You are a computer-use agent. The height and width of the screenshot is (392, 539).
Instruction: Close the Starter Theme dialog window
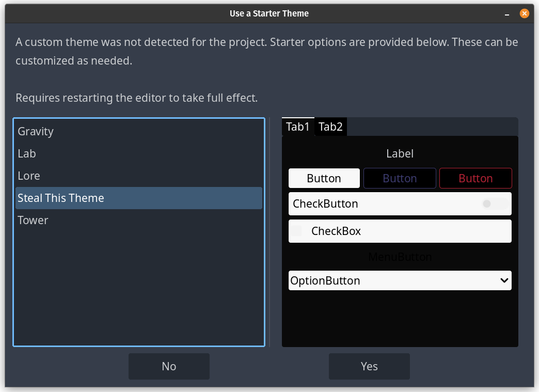point(524,13)
